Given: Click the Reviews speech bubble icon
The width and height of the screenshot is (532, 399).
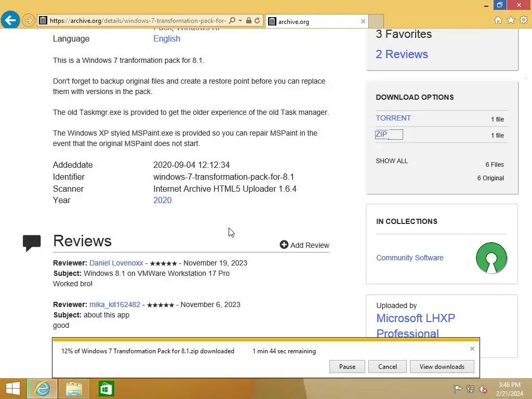Looking at the screenshot, I should click(32, 243).
